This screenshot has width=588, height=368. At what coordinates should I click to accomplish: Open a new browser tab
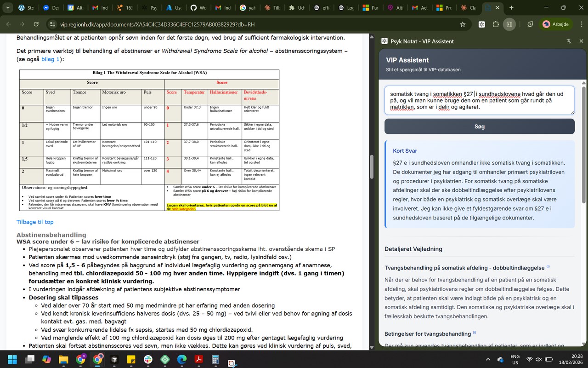(512, 8)
